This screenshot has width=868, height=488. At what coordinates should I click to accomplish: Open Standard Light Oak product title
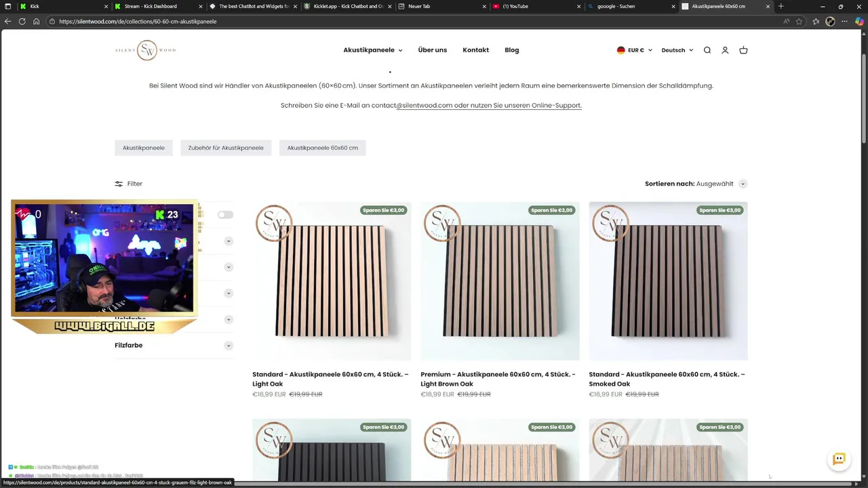[330, 379]
